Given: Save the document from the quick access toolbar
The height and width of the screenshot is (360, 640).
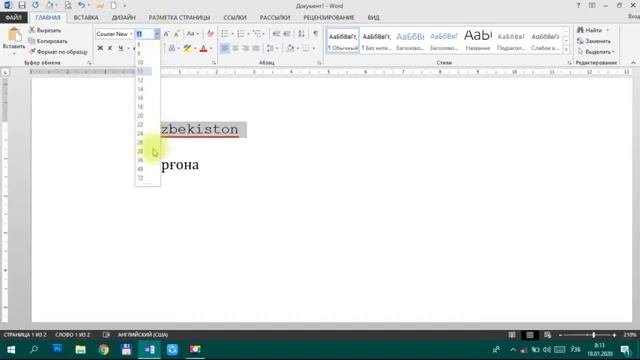Looking at the screenshot, I should 22,5.
